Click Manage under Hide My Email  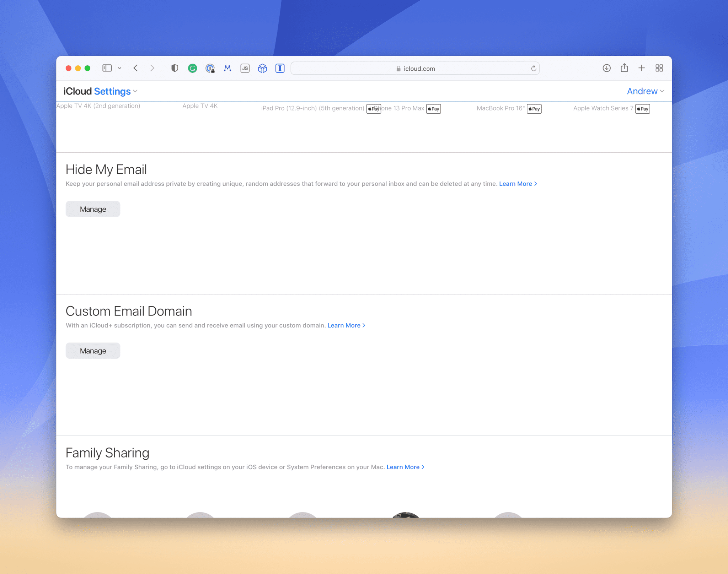[x=93, y=209]
